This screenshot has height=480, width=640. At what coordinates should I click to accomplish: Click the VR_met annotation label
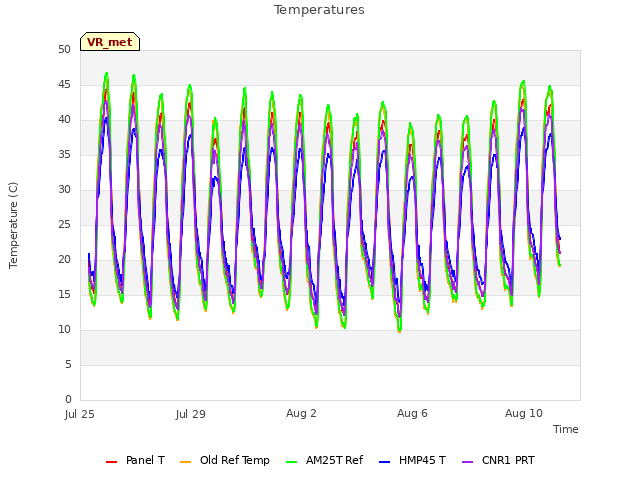110,42
